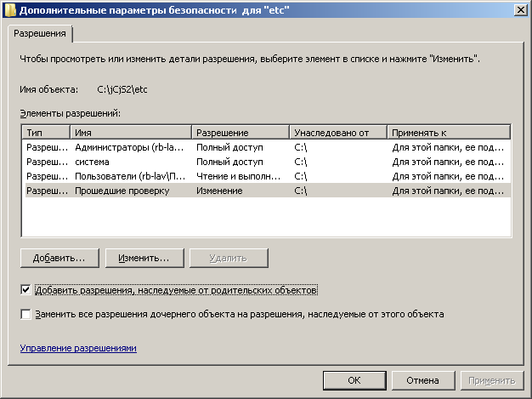Click the Удалить button
Screen dimensions: 532x399
pos(229,257)
